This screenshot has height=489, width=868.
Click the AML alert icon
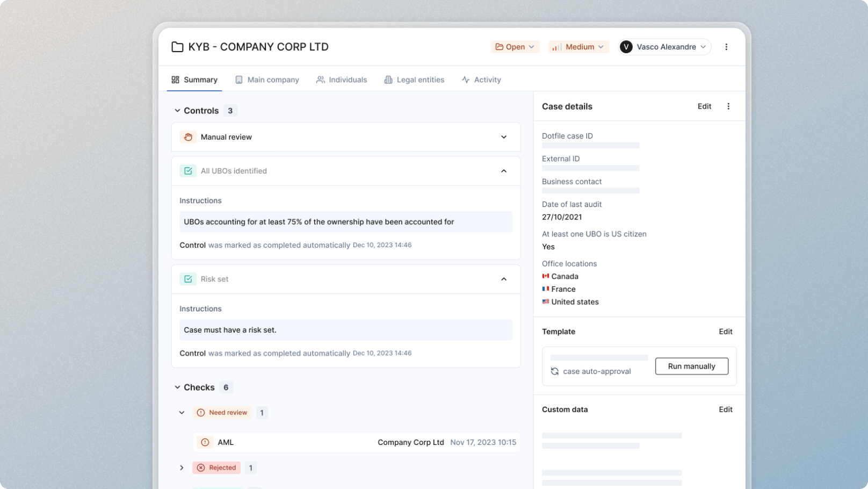point(205,442)
